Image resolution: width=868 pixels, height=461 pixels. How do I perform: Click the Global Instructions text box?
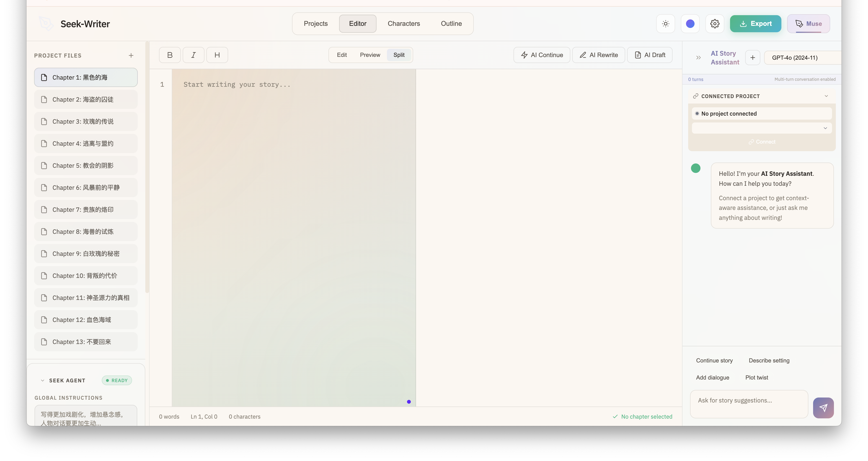[86, 416]
